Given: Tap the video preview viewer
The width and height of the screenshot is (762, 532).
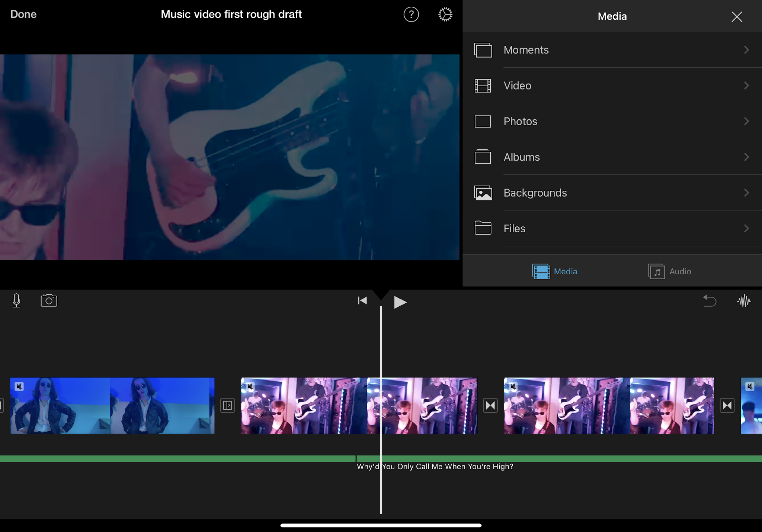Looking at the screenshot, I should coord(230,157).
